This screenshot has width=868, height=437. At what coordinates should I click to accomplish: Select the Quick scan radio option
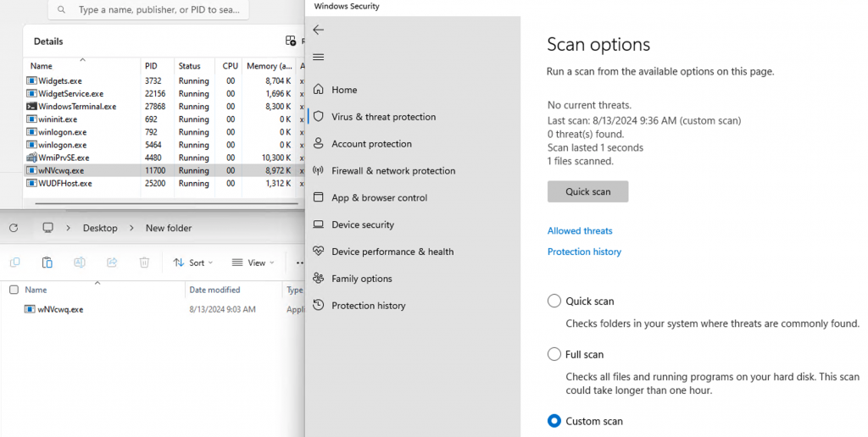(554, 301)
